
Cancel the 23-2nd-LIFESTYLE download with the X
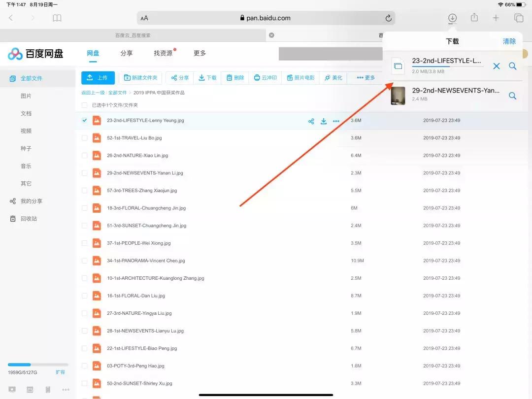click(497, 66)
